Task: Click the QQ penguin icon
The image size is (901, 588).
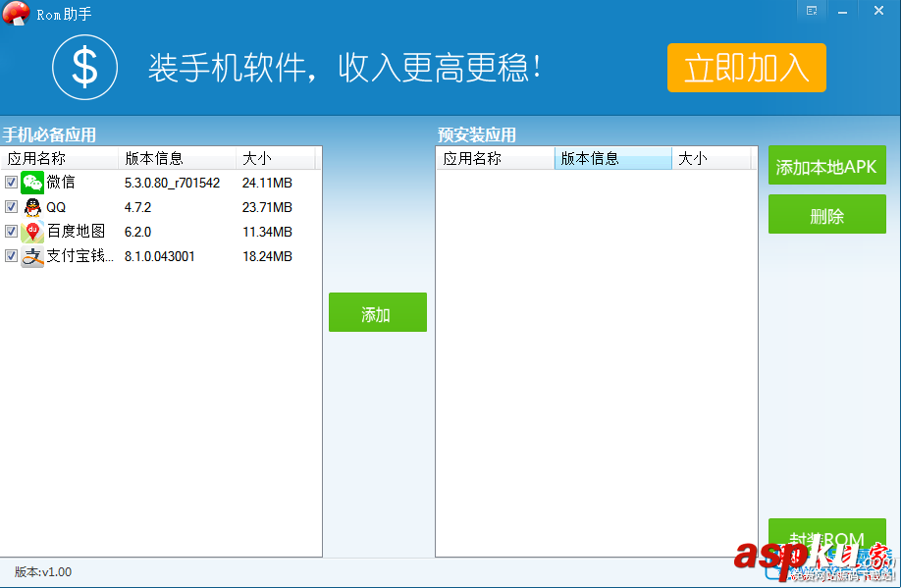Action: coord(32,207)
